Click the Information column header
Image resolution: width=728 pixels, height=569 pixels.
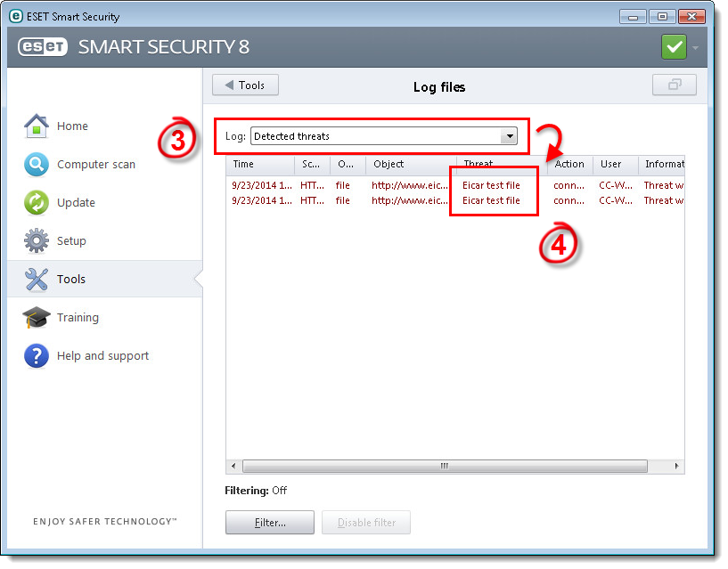661,165
